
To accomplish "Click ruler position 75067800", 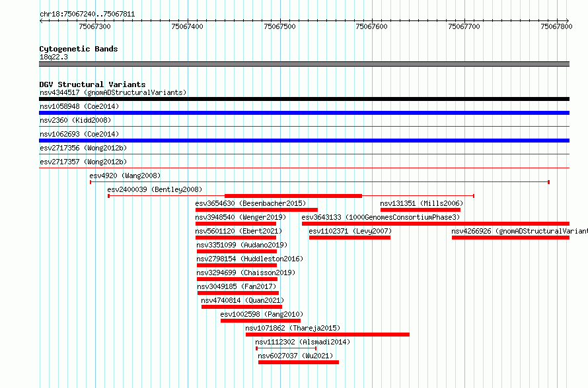I will pyautogui.click(x=556, y=26).
